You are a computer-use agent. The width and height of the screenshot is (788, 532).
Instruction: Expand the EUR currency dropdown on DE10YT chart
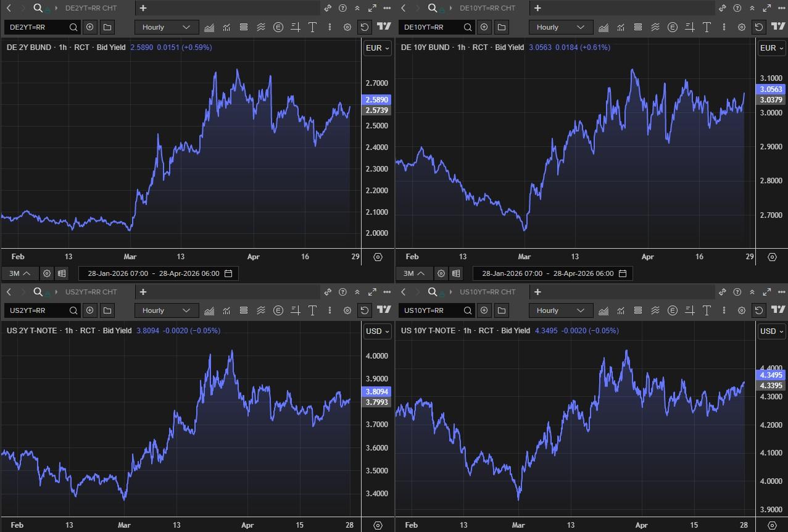pyautogui.click(x=771, y=48)
